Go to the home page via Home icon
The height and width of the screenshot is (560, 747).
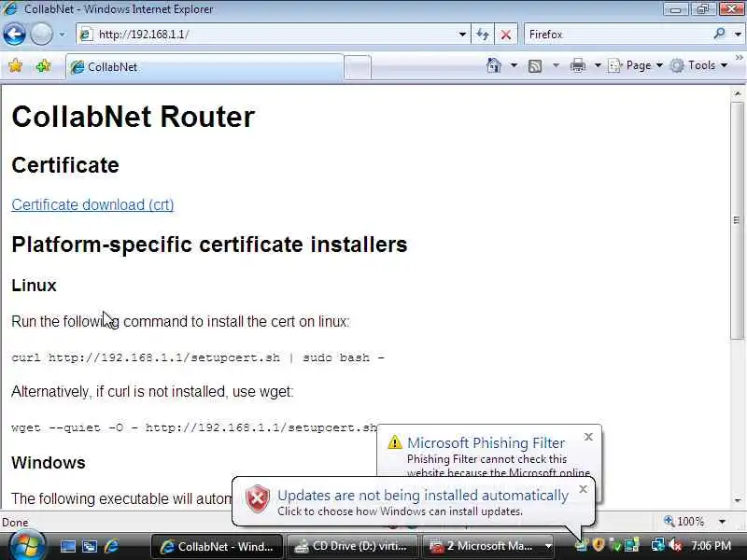pyautogui.click(x=494, y=65)
